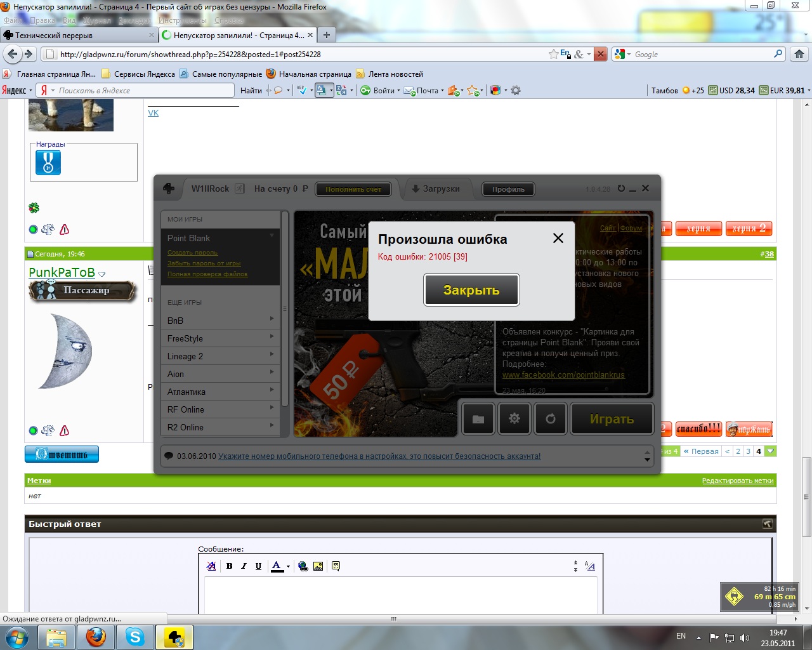Image resolution: width=812 pixels, height=650 pixels.
Task: Click Редактировать метки link
Action: tap(738, 481)
